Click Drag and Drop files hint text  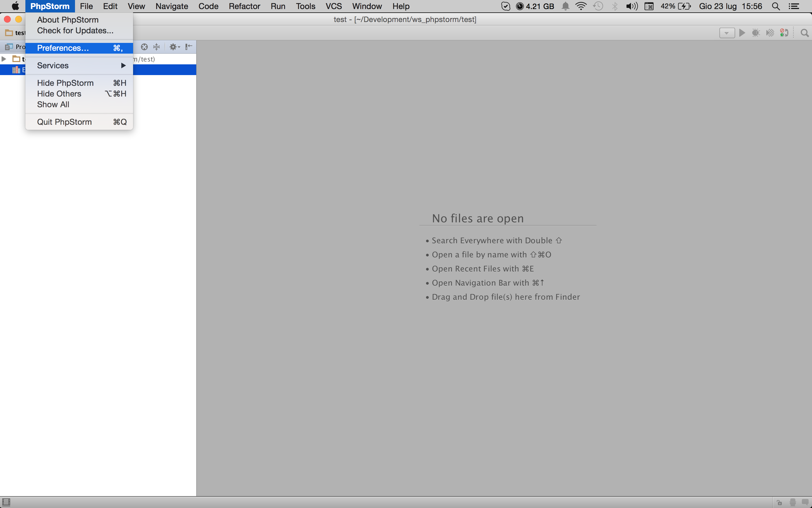pos(506,297)
